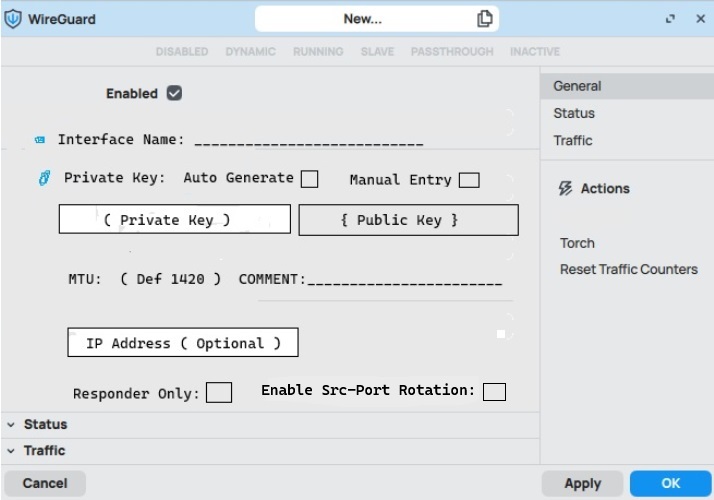The width and height of the screenshot is (714, 500).
Task: Click the RUNNING status flag
Action: tap(318, 51)
